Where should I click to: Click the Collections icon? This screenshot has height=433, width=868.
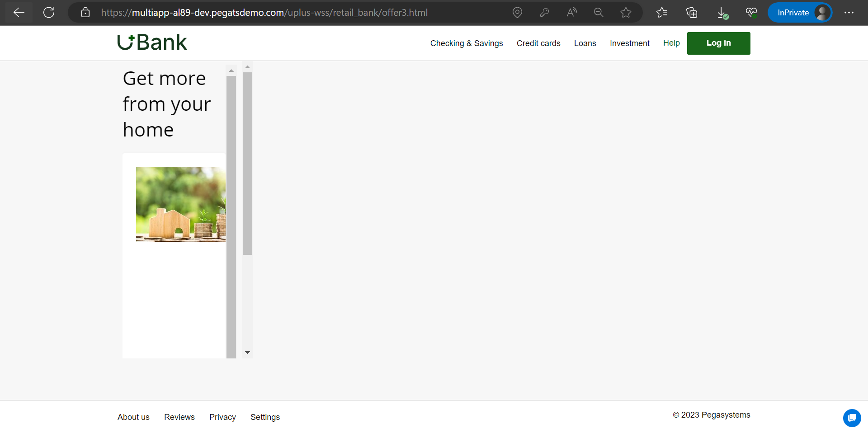tap(692, 12)
